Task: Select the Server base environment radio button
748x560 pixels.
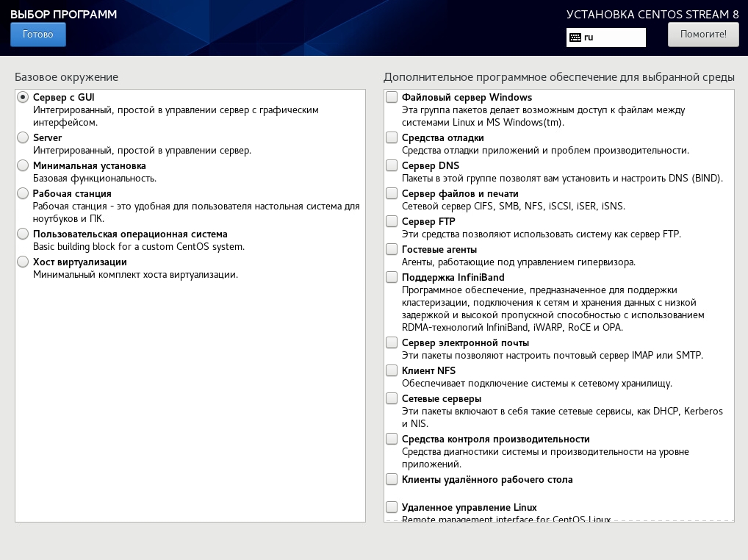Action: click(x=23, y=138)
